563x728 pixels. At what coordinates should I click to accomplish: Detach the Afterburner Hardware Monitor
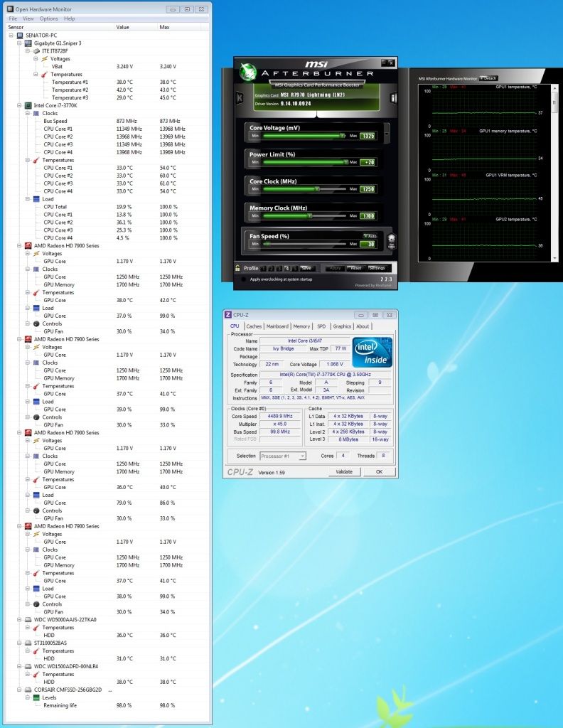coord(489,78)
